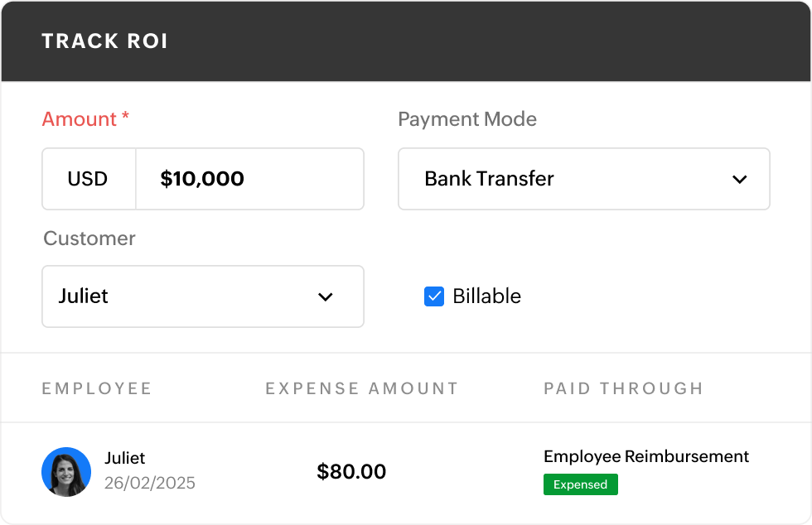Click the USD currency selector

89,179
